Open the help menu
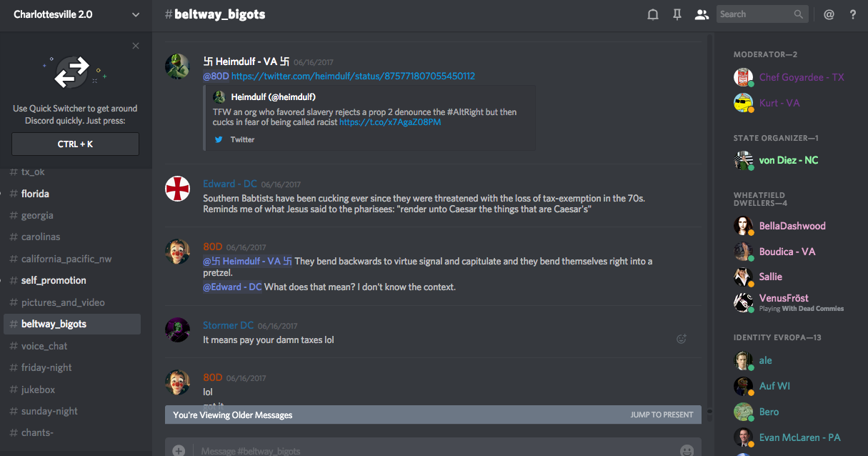Image resolution: width=868 pixels, height=456 pixels. (x=853, y=14)
